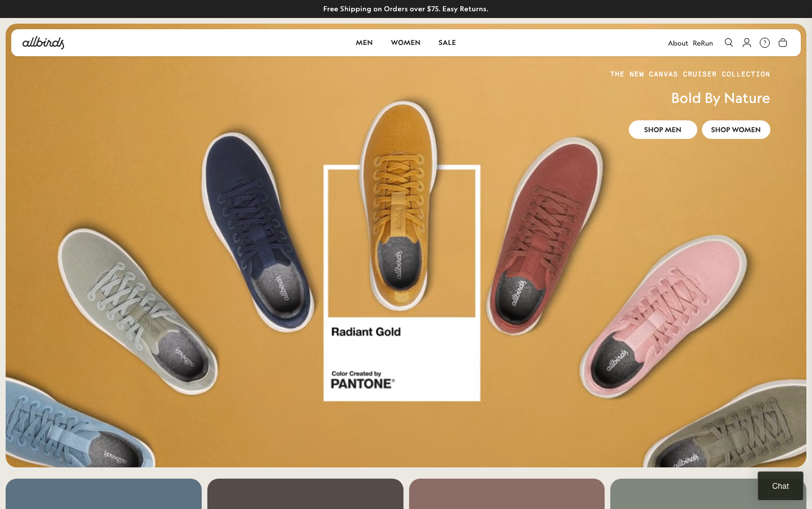Open the Chat widget
The image size is (812, 509).
[780, 486]
